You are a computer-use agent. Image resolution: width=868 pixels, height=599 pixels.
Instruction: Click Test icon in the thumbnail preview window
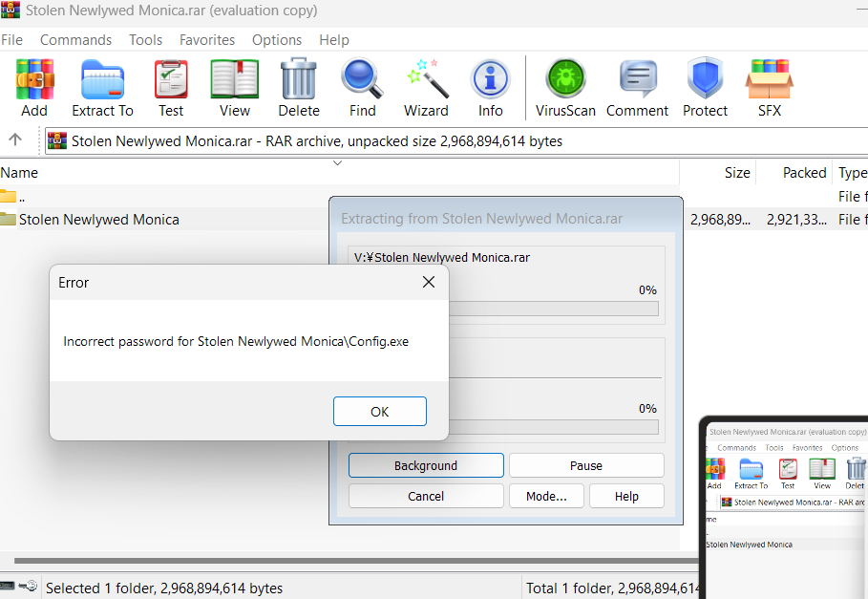(788, 469)
